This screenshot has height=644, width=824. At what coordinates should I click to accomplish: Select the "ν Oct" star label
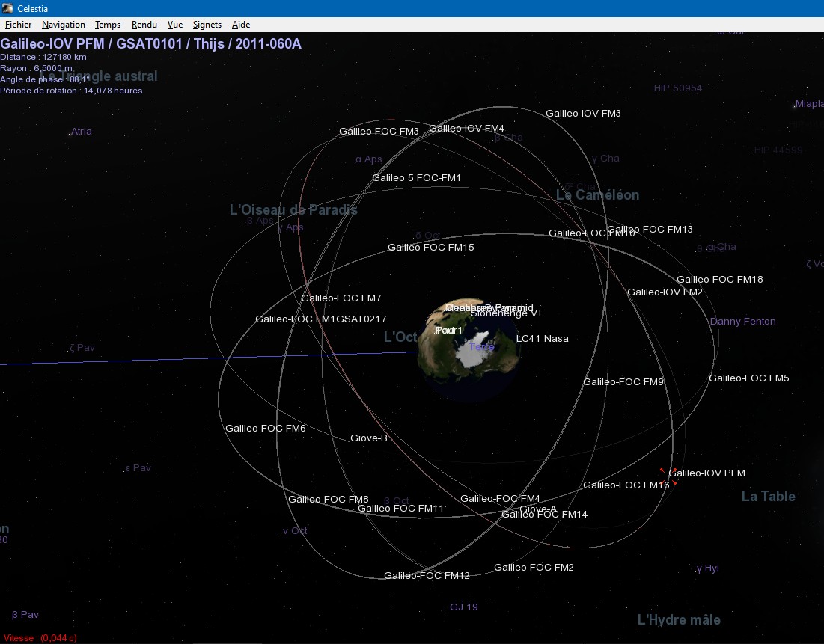[x=295, y=531]
